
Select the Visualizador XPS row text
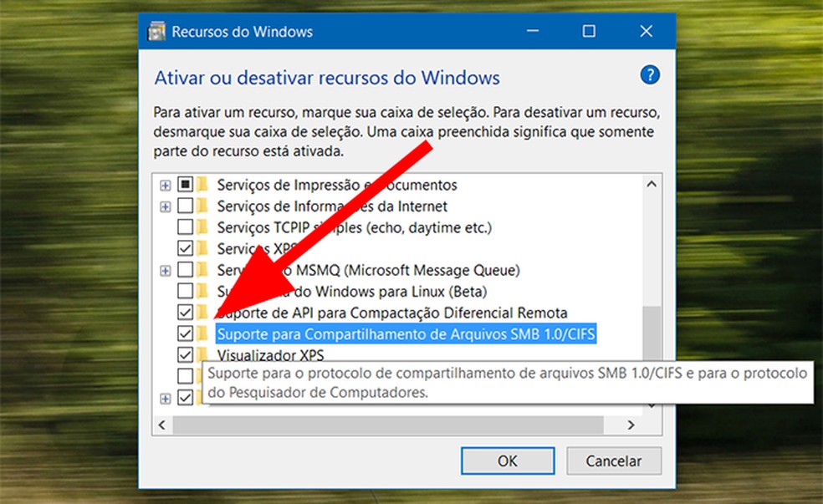tap(270, 355)
